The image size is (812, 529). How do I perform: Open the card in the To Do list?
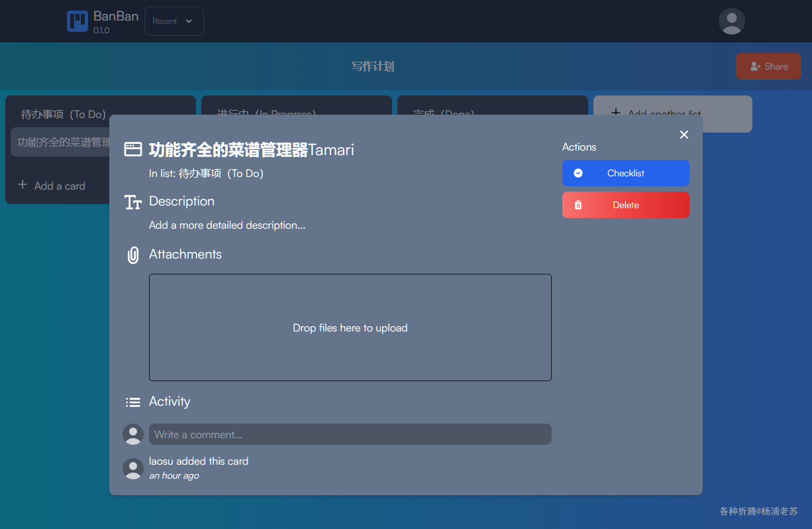tap(60, 142)
